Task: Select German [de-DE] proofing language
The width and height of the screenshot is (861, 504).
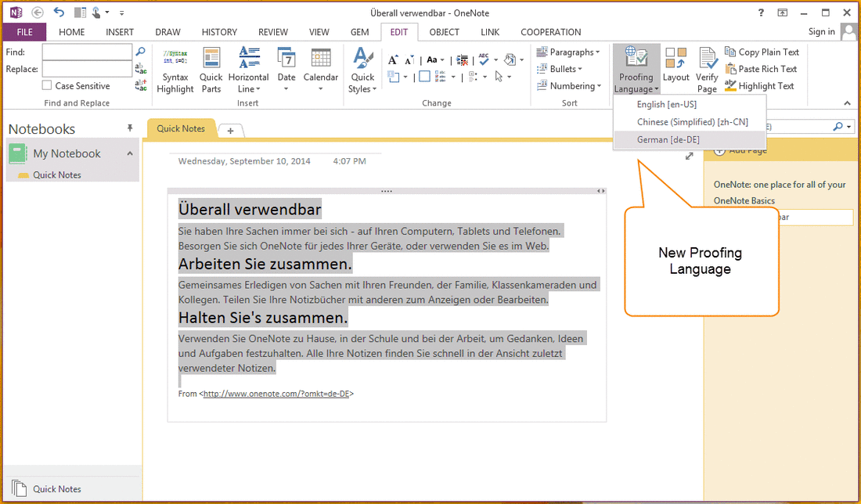Action: click(690, 139)
